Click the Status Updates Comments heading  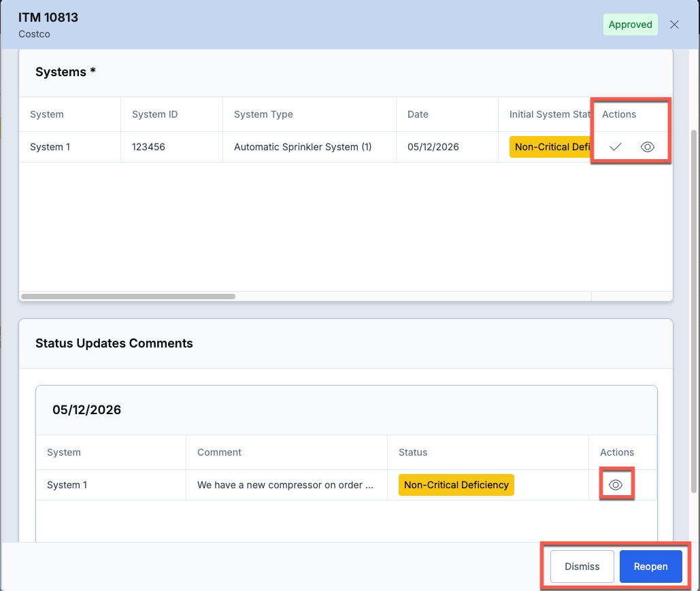click(114, 343)
